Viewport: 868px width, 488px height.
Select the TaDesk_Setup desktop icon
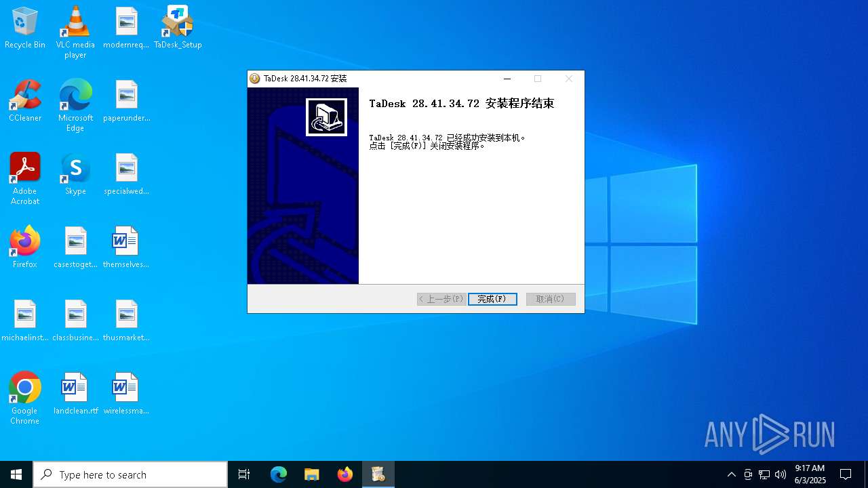[x=178, y=28]
